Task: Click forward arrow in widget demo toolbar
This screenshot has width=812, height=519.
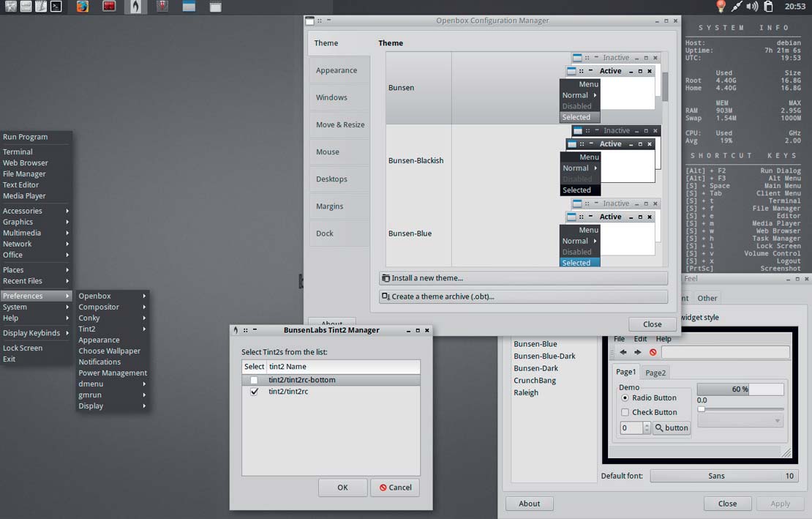Action: coord(638,352)
